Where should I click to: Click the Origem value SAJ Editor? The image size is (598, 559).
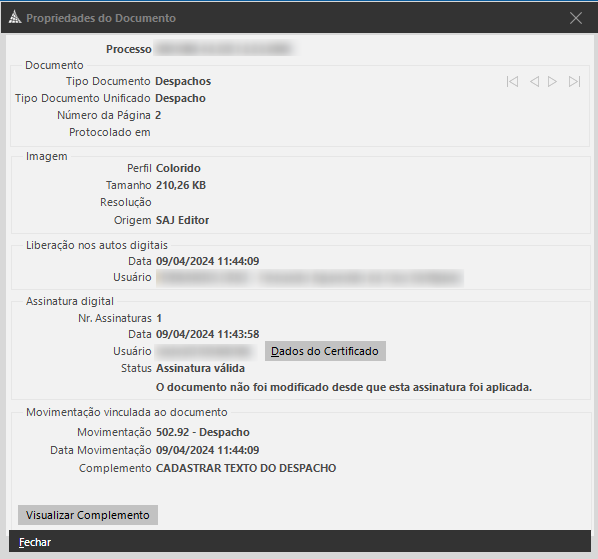tap(182, 220)
